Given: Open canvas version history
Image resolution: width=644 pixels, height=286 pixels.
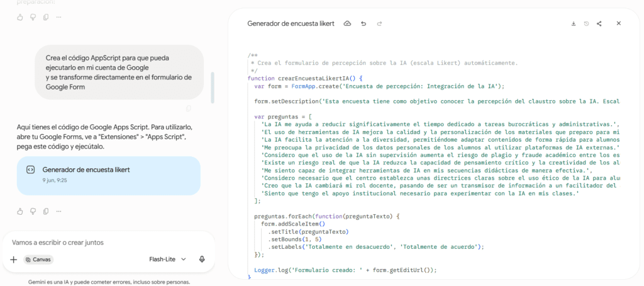Looking at the screenshot, I should [x=587, y=23].
